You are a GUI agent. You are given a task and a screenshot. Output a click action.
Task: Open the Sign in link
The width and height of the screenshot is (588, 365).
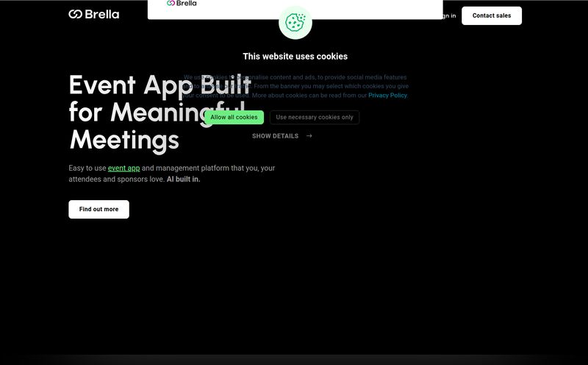447,15
